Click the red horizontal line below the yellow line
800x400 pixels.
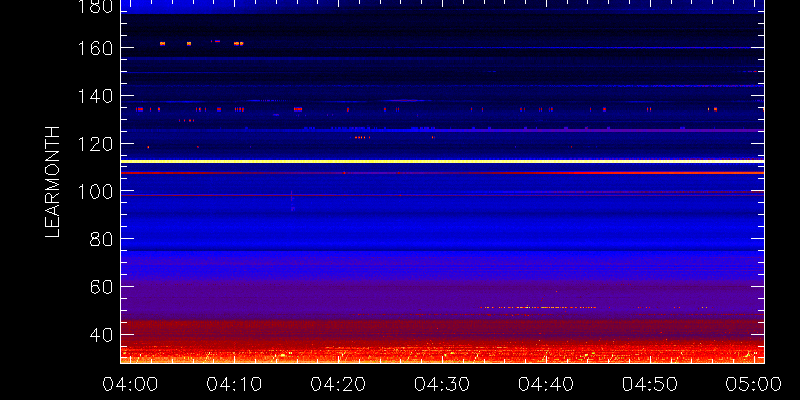coord(442,173)
